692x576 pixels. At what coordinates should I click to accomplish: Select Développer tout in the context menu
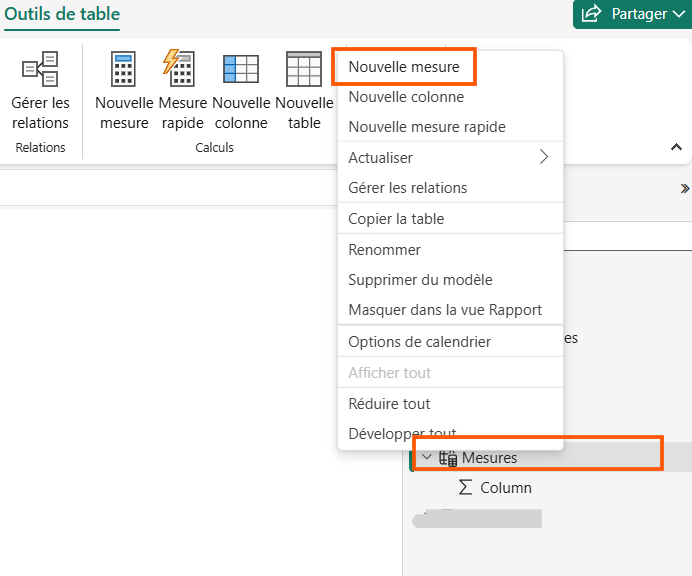coord(450,433)
